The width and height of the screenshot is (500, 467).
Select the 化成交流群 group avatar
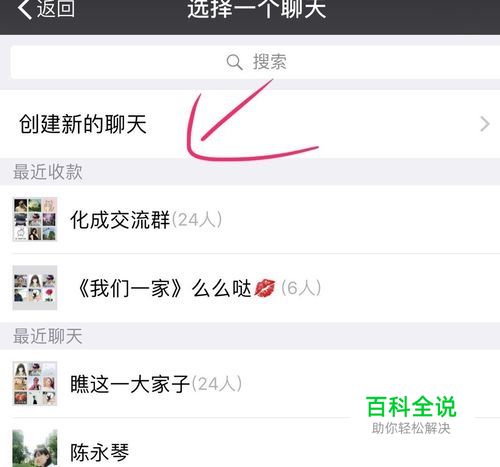[x=35, y=219]
